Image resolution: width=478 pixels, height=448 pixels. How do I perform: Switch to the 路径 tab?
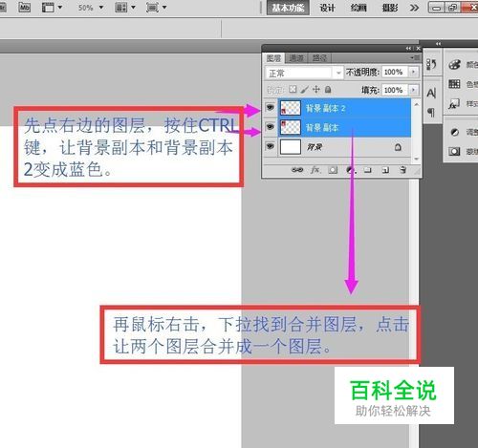tap(319, 58)
